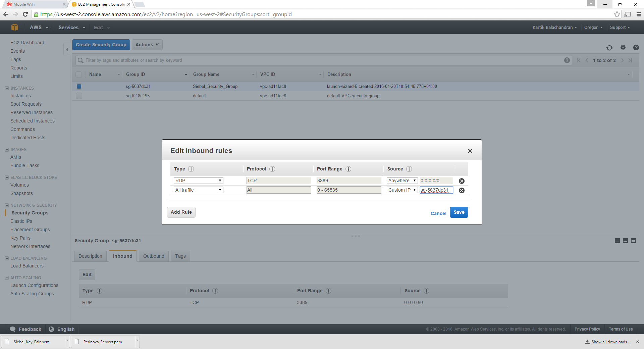Open the AWS menu dropdown
This screenshot has height=349, width=644.
39,28
